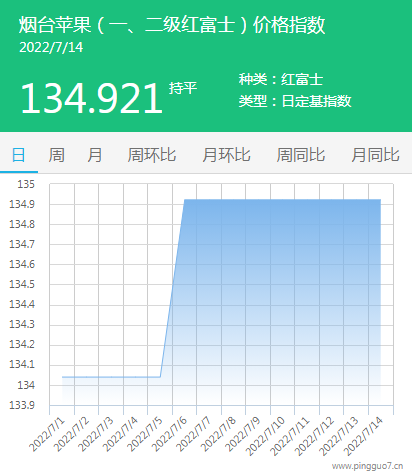This screenshot has width=412, height=476.
Task: Switch to the 周 weekly tab
Action: 57,155
